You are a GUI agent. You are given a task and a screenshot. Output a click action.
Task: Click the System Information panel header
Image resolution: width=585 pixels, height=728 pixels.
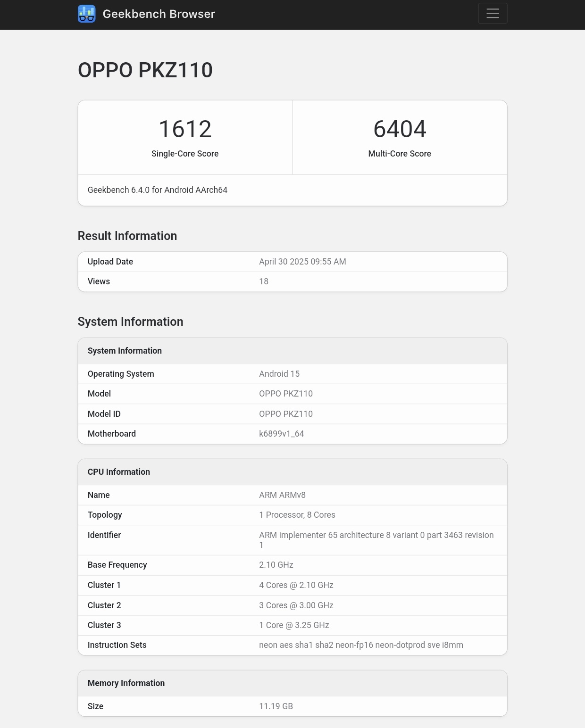[x=125, y=350]
